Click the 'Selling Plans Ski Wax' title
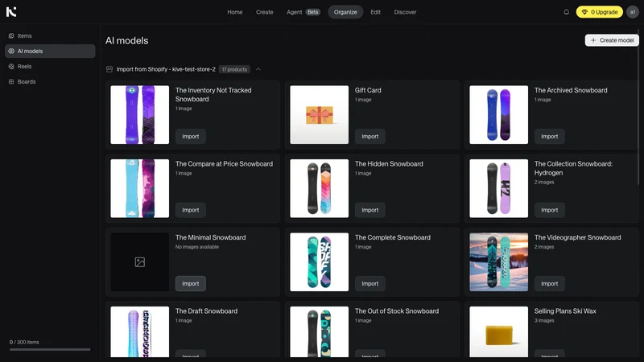This screenshot has height=362, width=644. pos(565,311)
